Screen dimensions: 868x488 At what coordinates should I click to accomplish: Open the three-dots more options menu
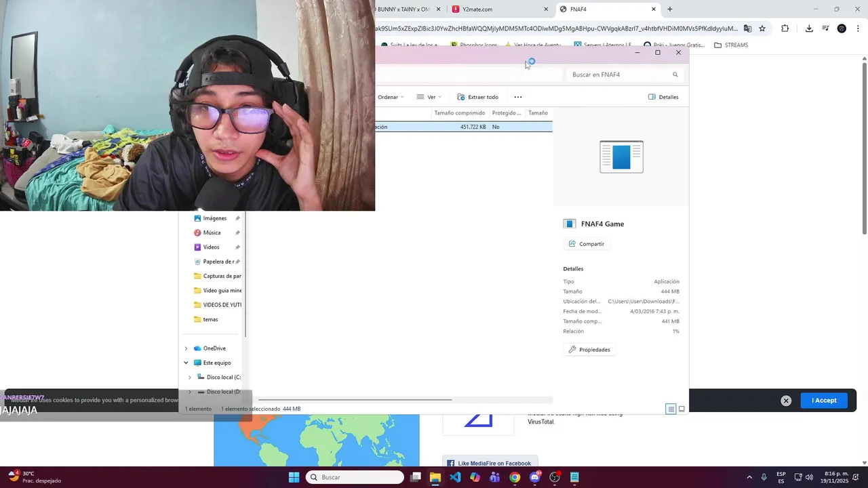[x=518, y=97]
